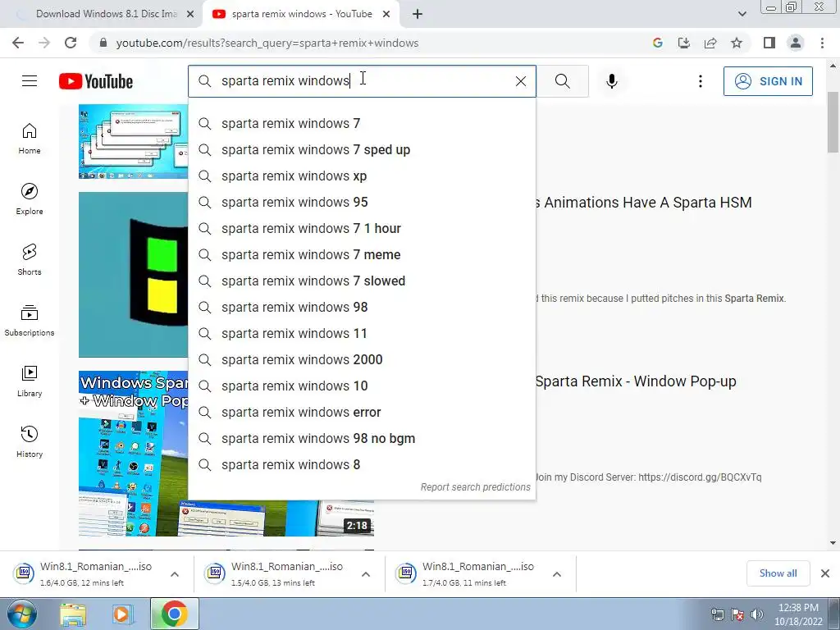Image resolution: width=840 pixels, height=630 pixels.
Task: Click the YouTube logo
Action: point(96,81)
